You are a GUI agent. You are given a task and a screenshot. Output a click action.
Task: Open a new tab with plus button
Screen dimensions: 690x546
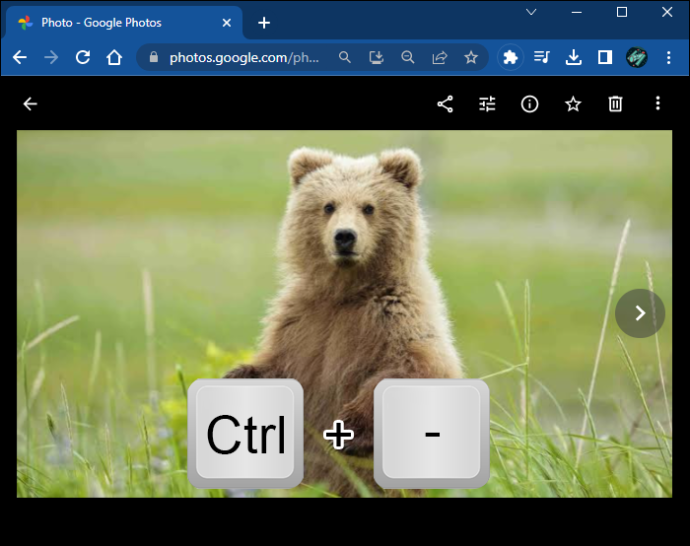264,22
